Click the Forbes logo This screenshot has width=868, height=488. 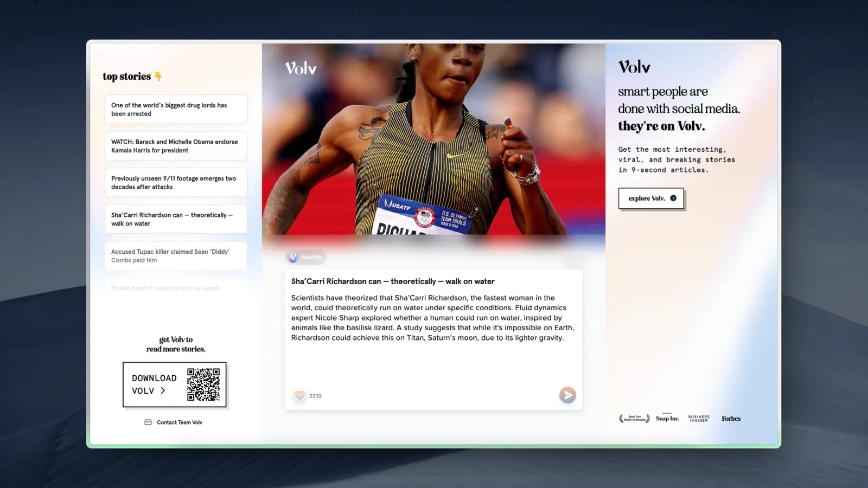pyautogui.click(x=731, y=419)
